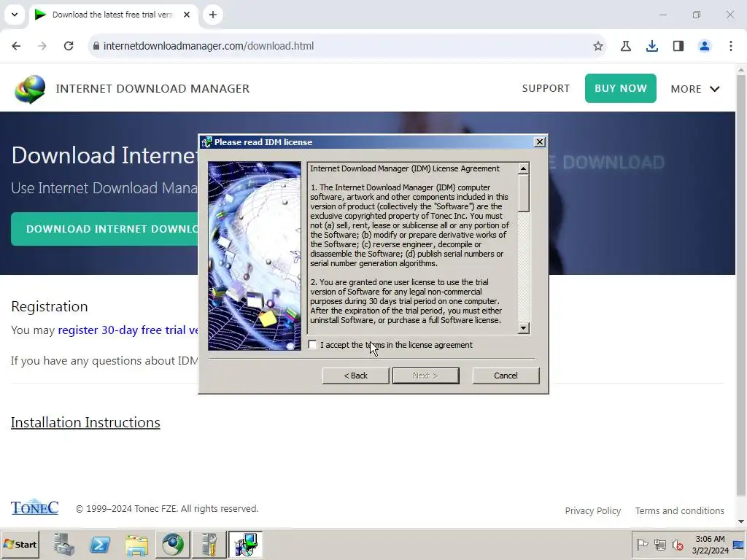Screen dimensions: 747x560
Task: Select the IDM download page tab
Action: click(112, 15)
